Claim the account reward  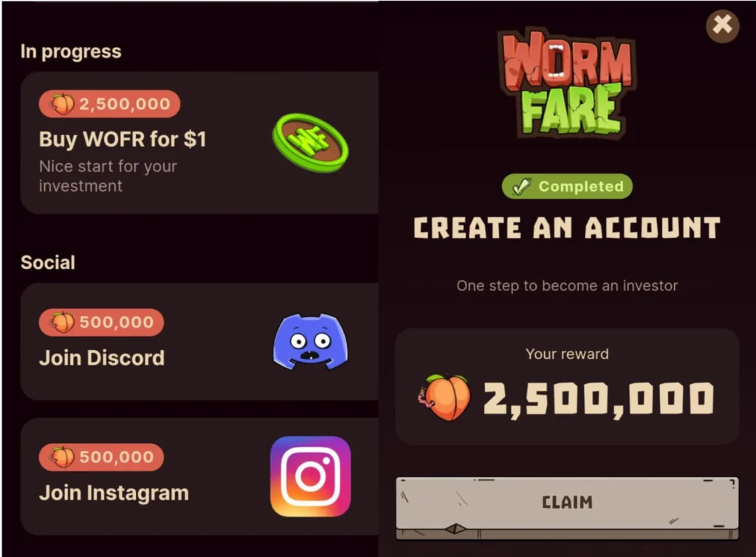point(567,508)
